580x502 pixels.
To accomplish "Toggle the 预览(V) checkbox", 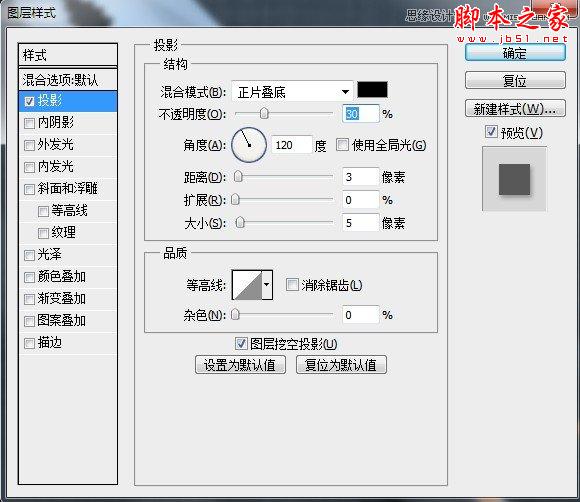I will [491, 131].
